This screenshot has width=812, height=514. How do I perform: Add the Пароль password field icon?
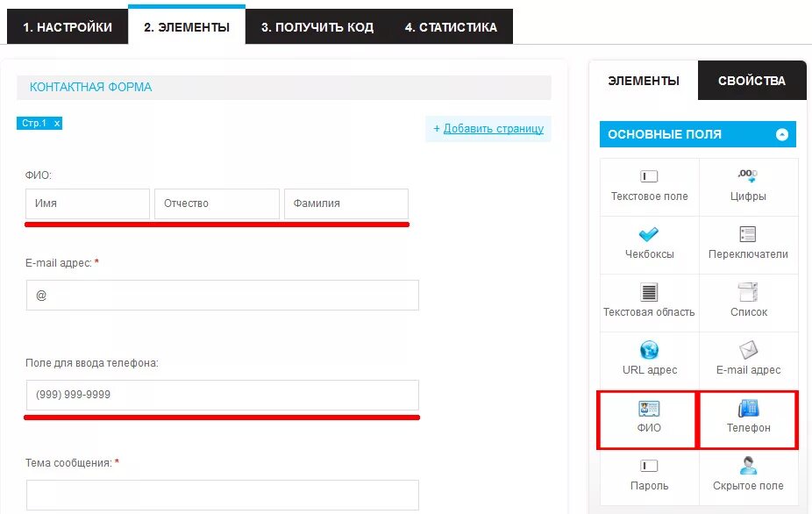(649, 466)
